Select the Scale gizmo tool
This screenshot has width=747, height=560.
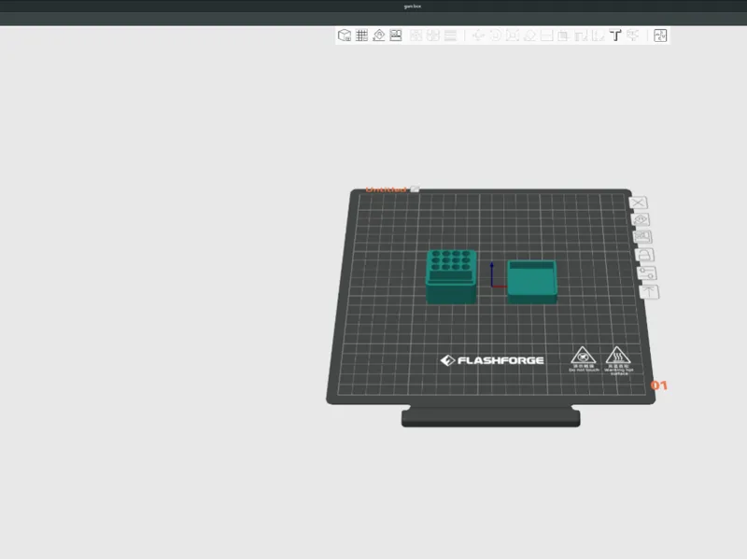tap(513, 35)
